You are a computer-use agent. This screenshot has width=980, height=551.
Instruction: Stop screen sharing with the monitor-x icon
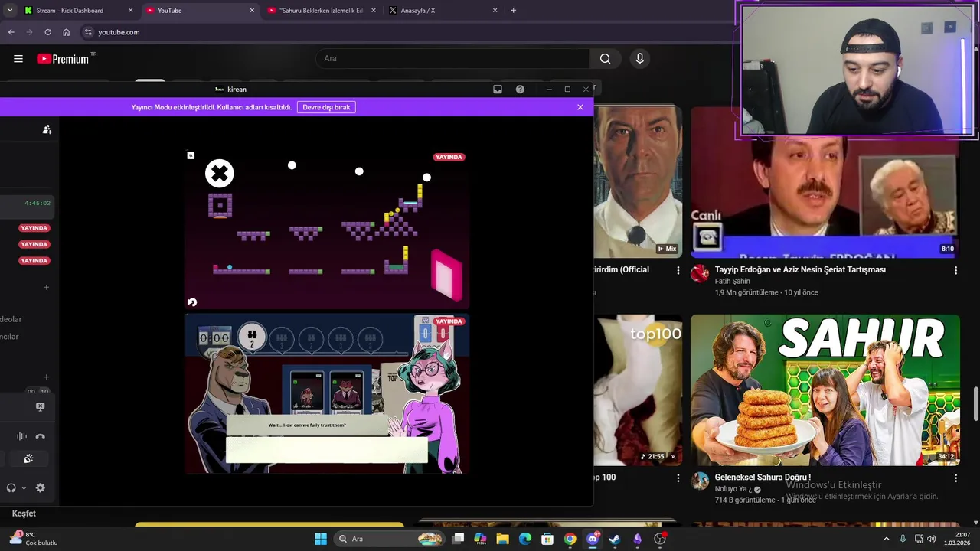[41, 407]
